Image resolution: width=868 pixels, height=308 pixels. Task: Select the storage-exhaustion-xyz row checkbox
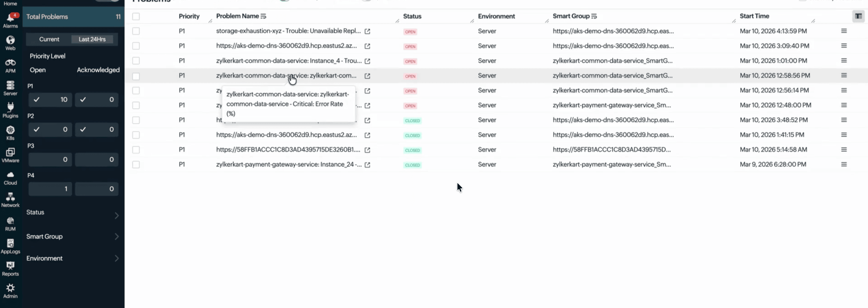(136, 31)
